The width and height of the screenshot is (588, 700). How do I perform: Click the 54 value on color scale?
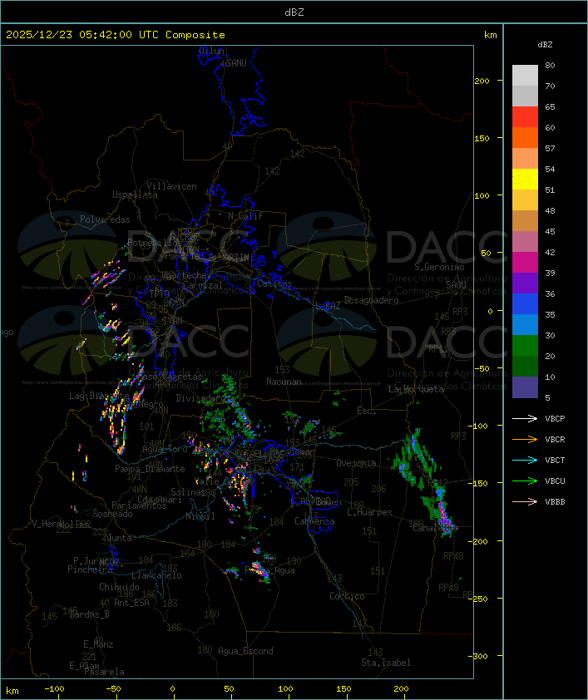click(x=550, y=170)
